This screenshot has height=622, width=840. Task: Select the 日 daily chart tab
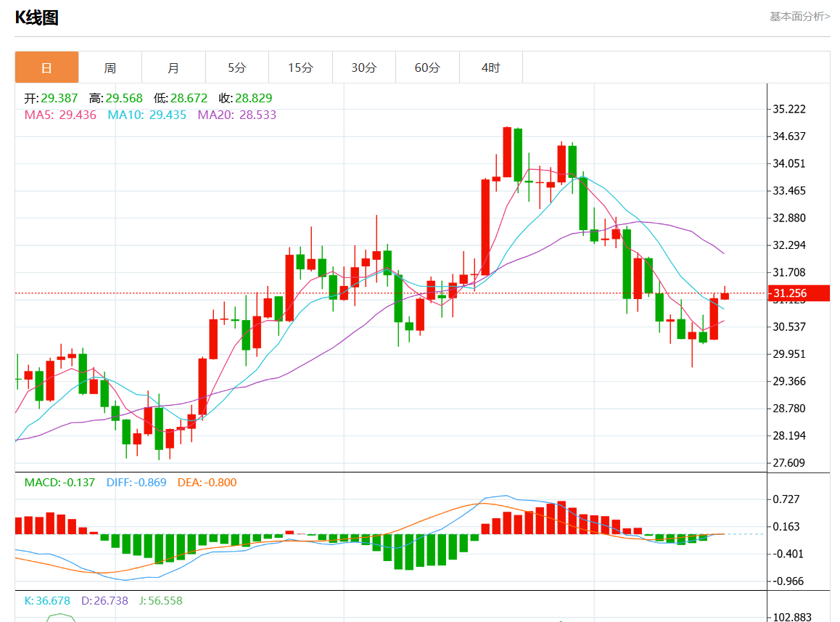coord(46,67)
